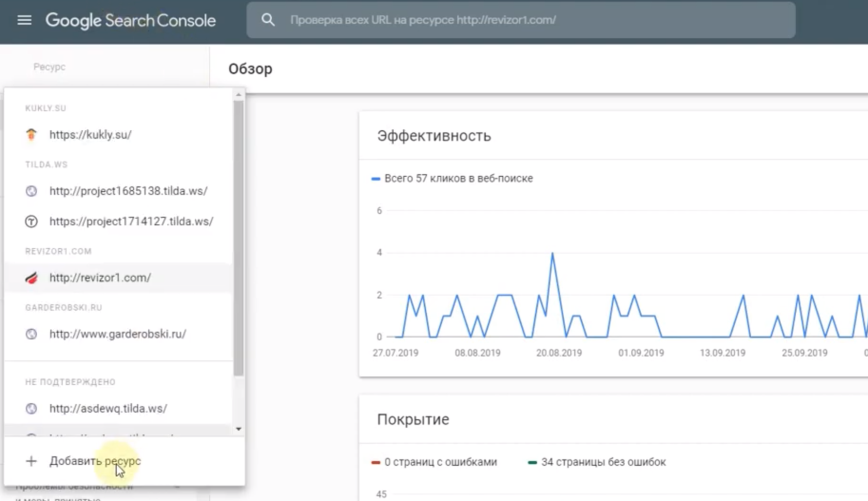Image resolution: width=868 pixels, height=501 pixels.
Task: Select the www.garderobski.ru property
Action: coord(118,334)
